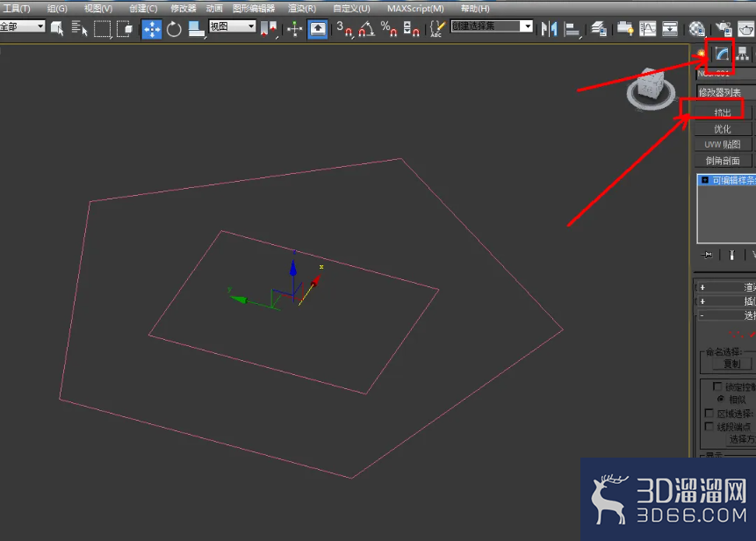
Task: Choose rectangular selection region tool
Action: point(102,29)
